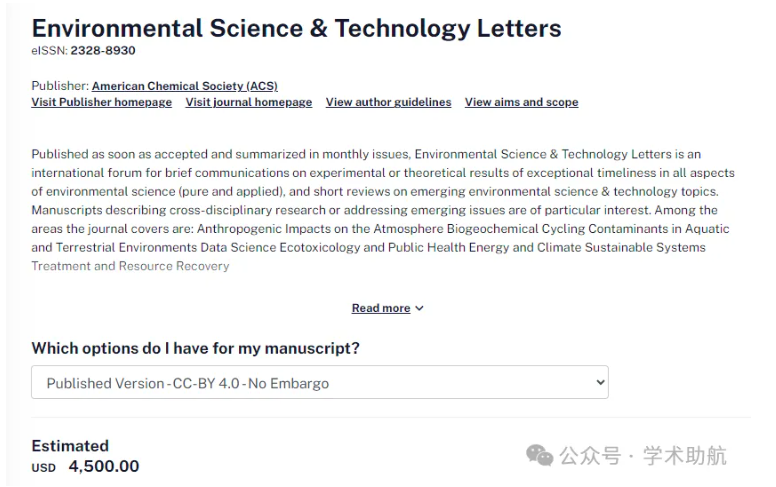The width and height of the screenshot is (776, 487).
Task: Click the estimated price USD 4,500.00
Action: pyautogui.click(x=86, y=466)
